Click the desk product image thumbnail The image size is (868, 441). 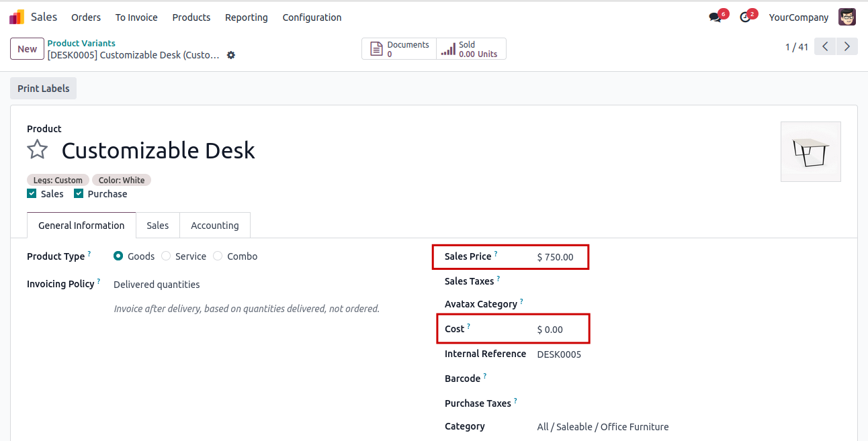[811, 152]
